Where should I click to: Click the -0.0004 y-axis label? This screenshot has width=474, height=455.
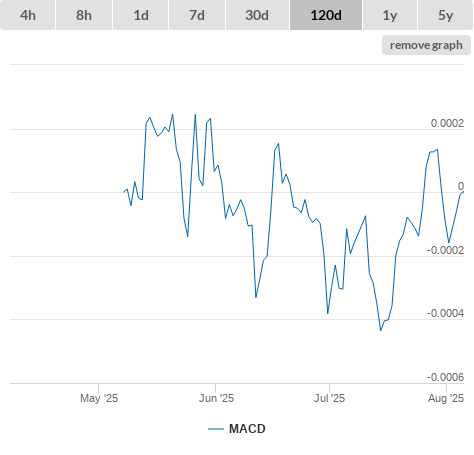pos(445,313)
